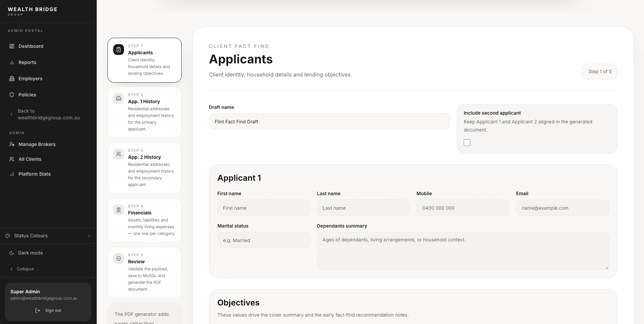644x324 pixels.
Task: Open the Policies menu item
Action: pos(48,95)
